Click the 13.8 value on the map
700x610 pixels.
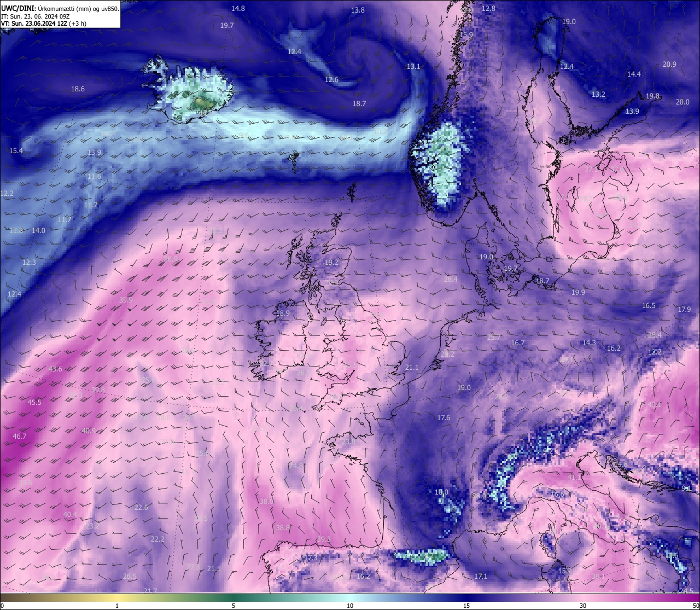pyautogui.click(x=358, y=10)
